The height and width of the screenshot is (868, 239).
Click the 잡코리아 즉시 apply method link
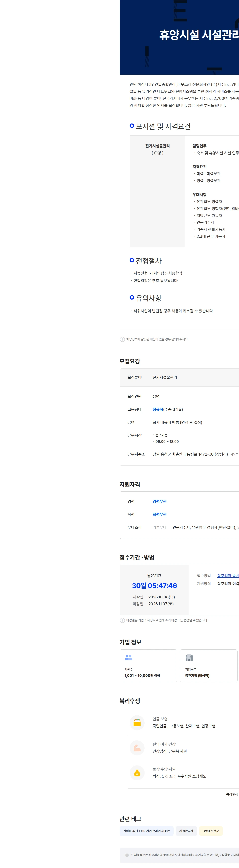click(x=228, y=576)
